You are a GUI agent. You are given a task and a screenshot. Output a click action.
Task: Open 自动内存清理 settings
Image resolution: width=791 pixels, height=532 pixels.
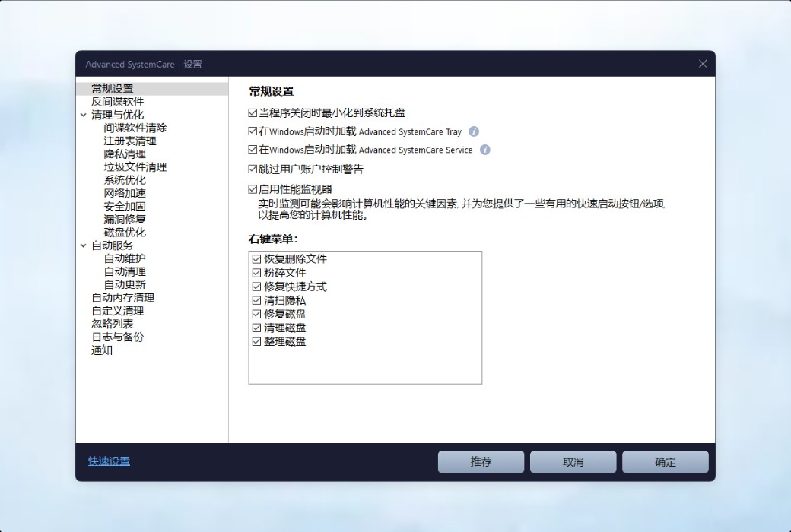point(122,298)
